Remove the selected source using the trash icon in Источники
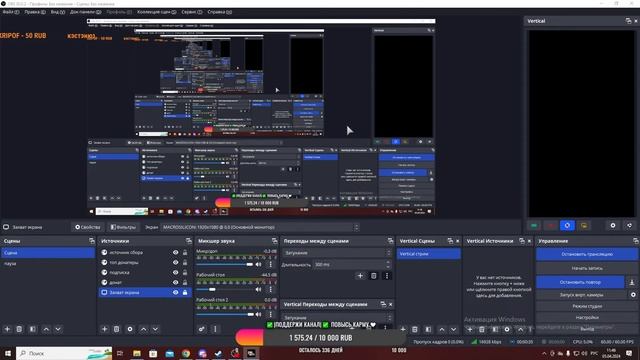Image resolution: width=640 pixels, height=360 pixels. point(116,329)
